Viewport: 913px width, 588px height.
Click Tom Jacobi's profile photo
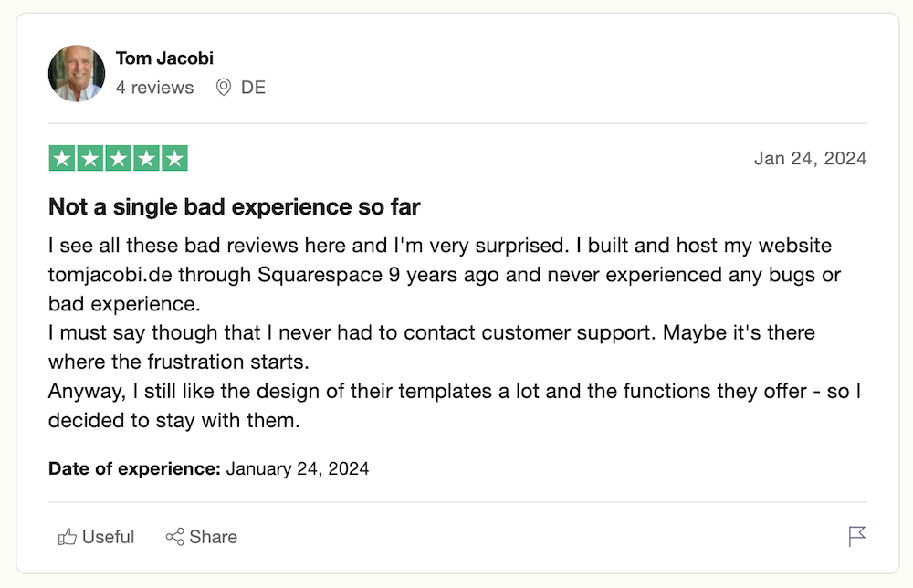click(x=77, y=74)
